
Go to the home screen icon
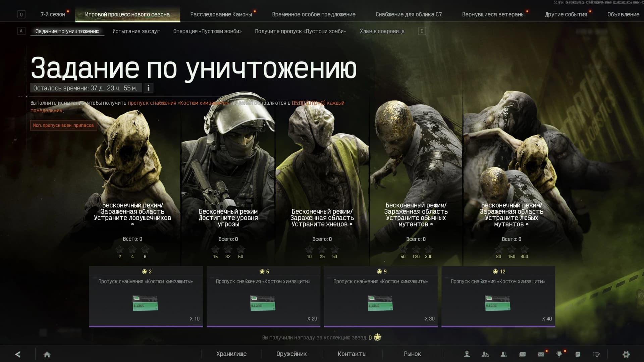47,354
